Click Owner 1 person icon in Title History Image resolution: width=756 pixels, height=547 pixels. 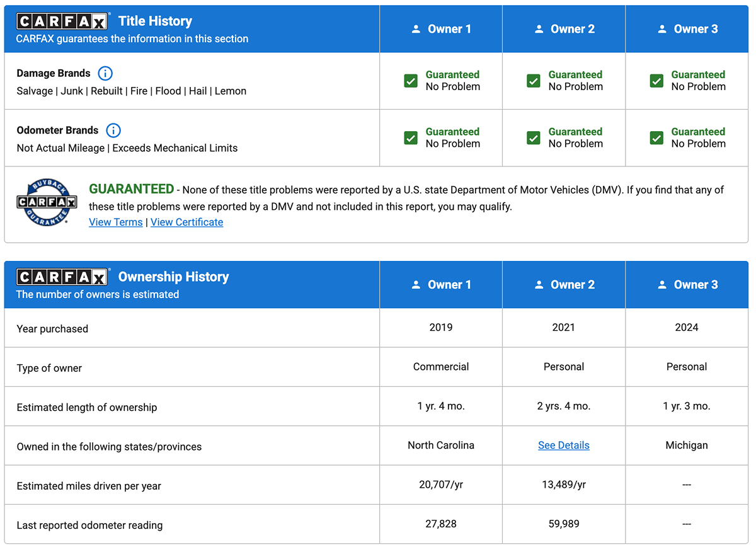click(416, 29)
